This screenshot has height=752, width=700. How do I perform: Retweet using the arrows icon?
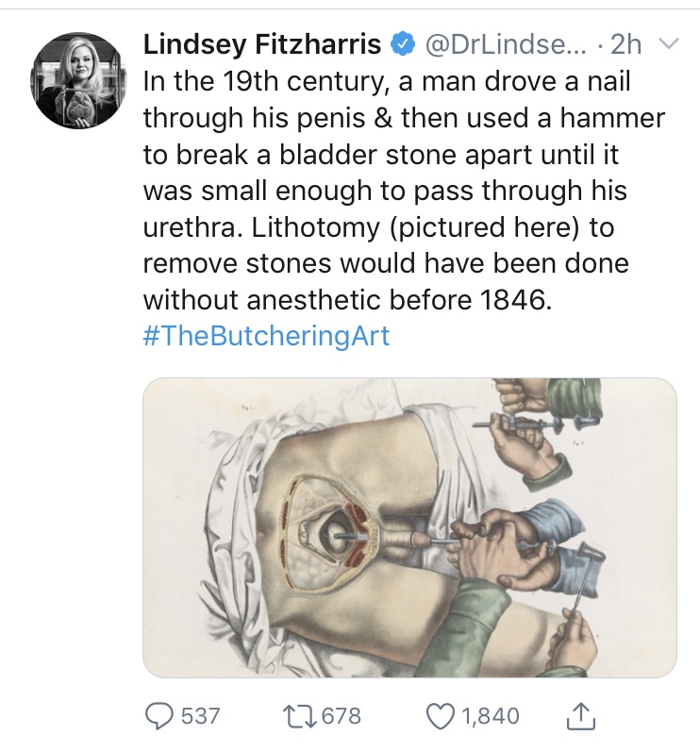tap(301, 716)
